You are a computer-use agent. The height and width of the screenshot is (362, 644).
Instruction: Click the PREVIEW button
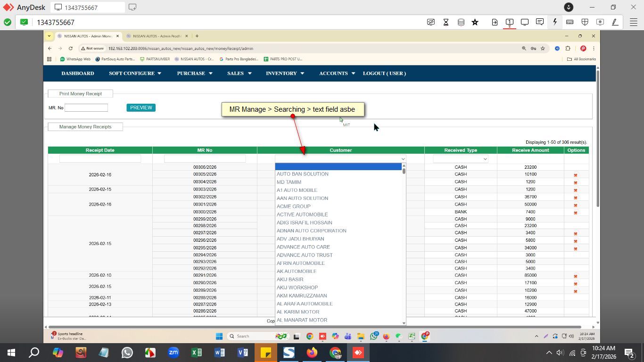(141, 107)
